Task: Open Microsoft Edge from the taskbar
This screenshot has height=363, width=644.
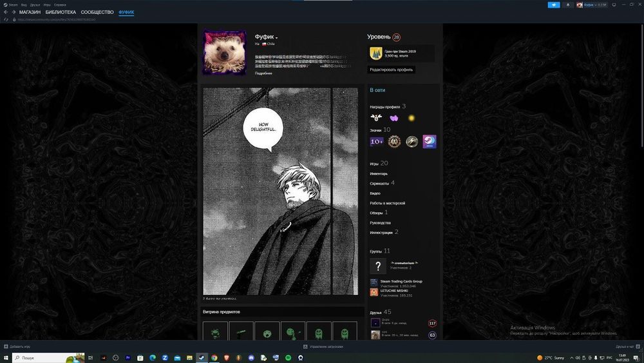Action: (153, 358)
